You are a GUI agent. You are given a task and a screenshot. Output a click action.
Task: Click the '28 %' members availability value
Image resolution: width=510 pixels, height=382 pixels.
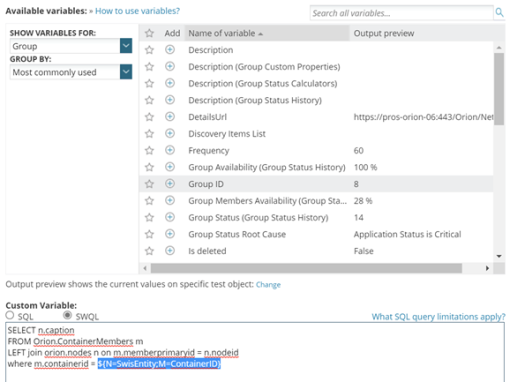pos(363,201)
